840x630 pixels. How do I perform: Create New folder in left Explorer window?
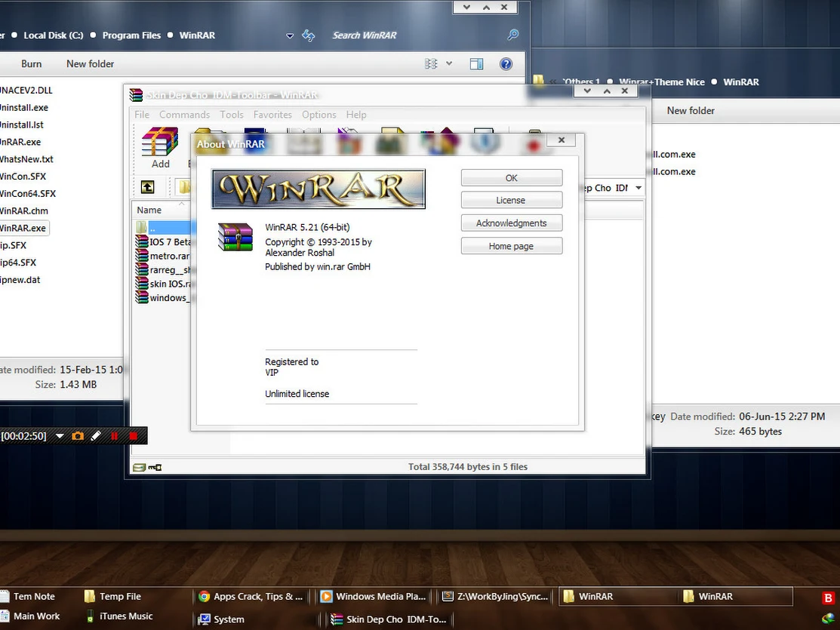point(90,63)
